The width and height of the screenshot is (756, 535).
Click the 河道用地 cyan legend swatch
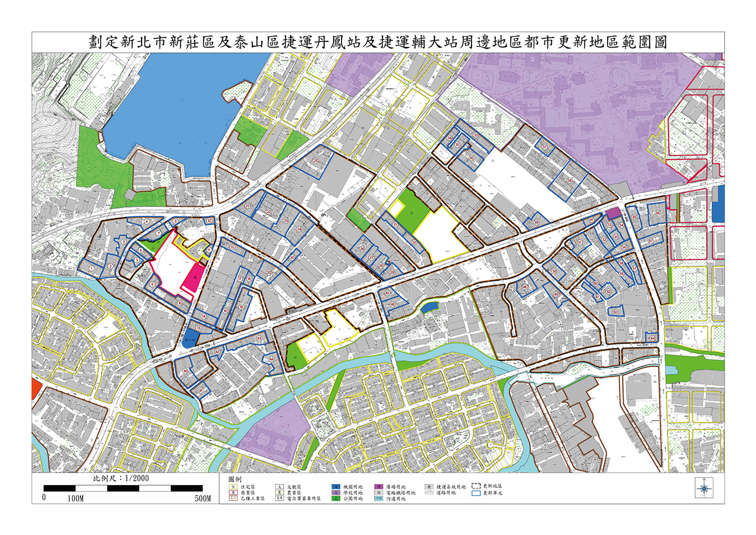point(379,498)
